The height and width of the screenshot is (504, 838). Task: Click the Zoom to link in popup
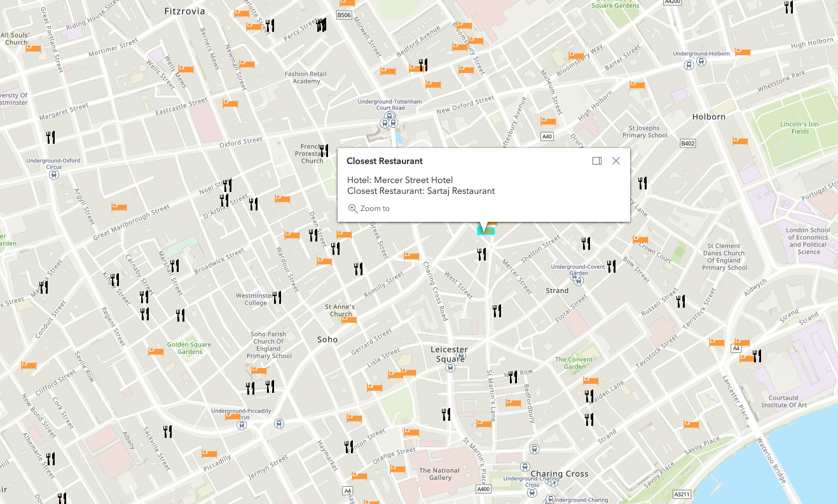point(369,208)
